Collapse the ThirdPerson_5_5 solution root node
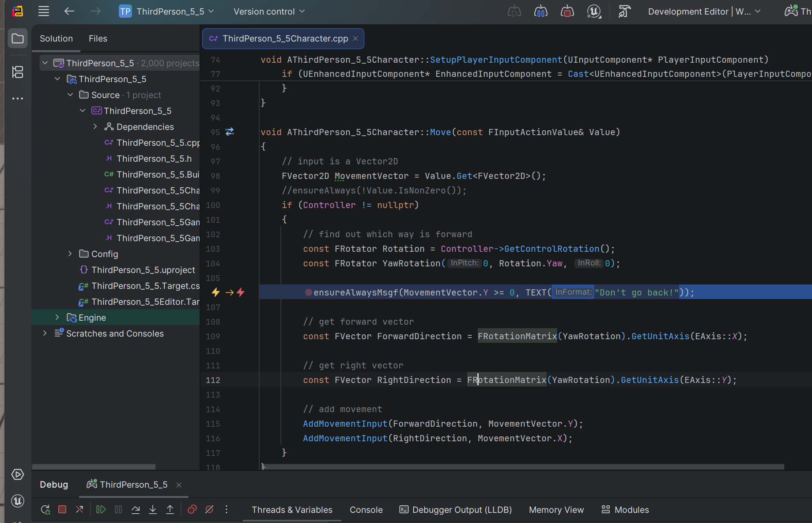Screen dimensions: 812x523 click(45, 63)
